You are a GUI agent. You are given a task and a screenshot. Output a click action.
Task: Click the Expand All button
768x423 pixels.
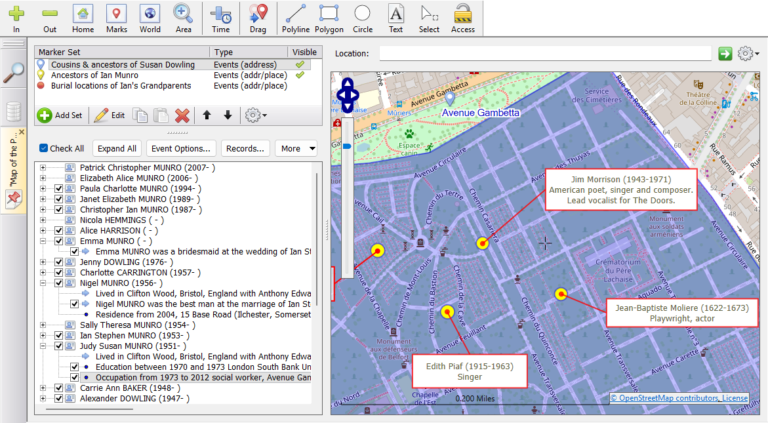[x=117, y=148]
